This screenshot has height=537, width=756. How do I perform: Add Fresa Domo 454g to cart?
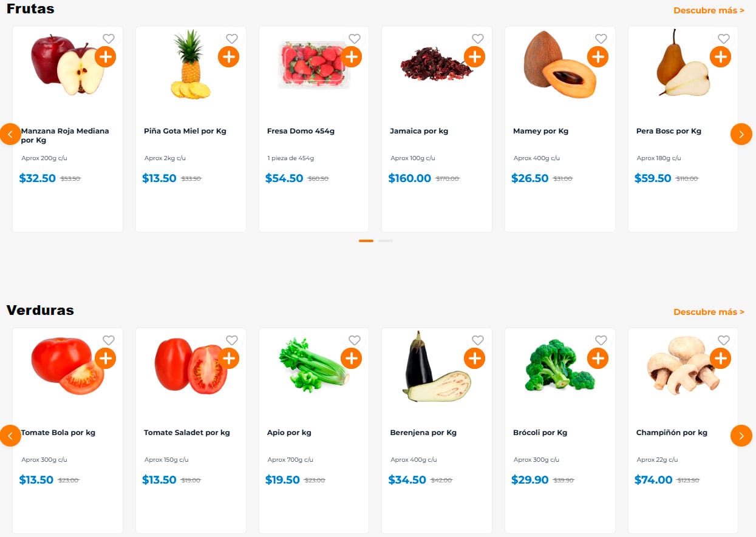pos(352,57)
